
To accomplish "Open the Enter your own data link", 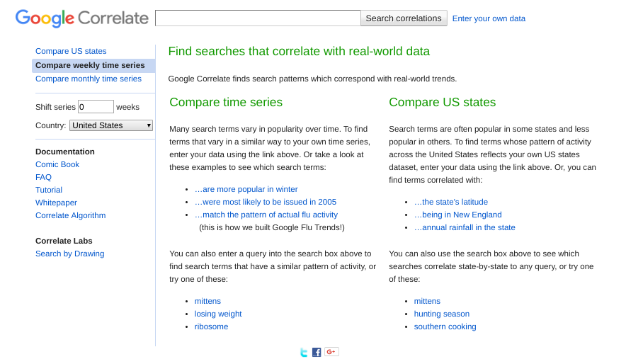I will 489,18.
